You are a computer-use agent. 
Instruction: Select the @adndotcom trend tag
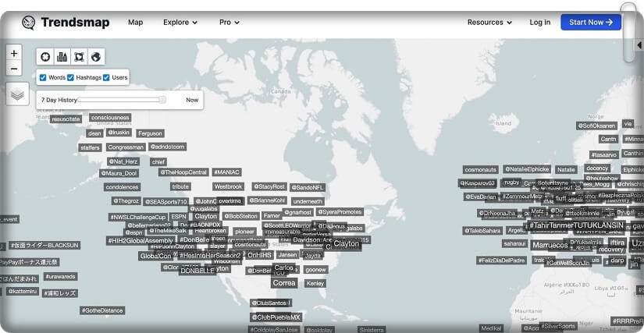[168, 147]
